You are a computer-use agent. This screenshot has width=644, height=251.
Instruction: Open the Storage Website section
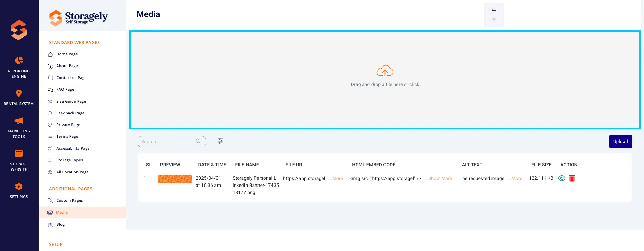19,161
